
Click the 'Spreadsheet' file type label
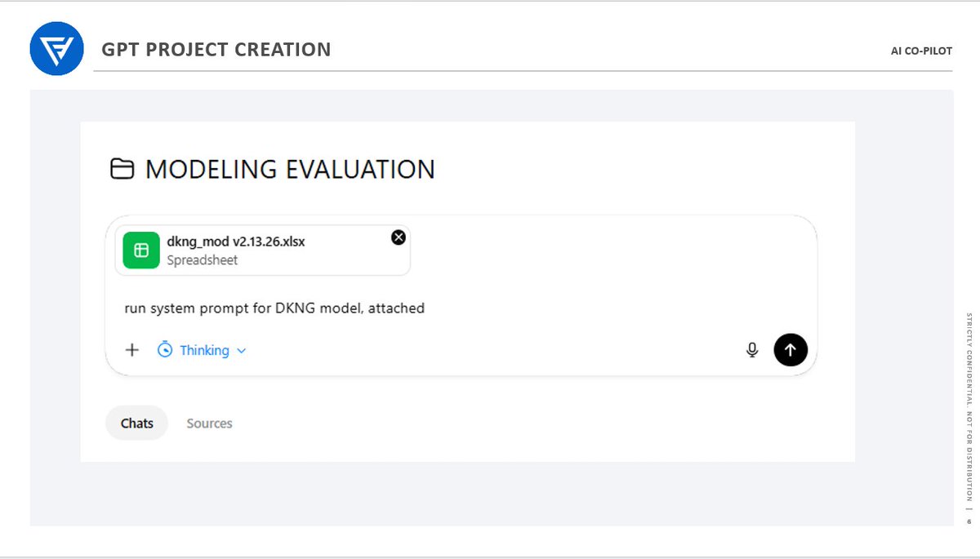pos(203,261)
